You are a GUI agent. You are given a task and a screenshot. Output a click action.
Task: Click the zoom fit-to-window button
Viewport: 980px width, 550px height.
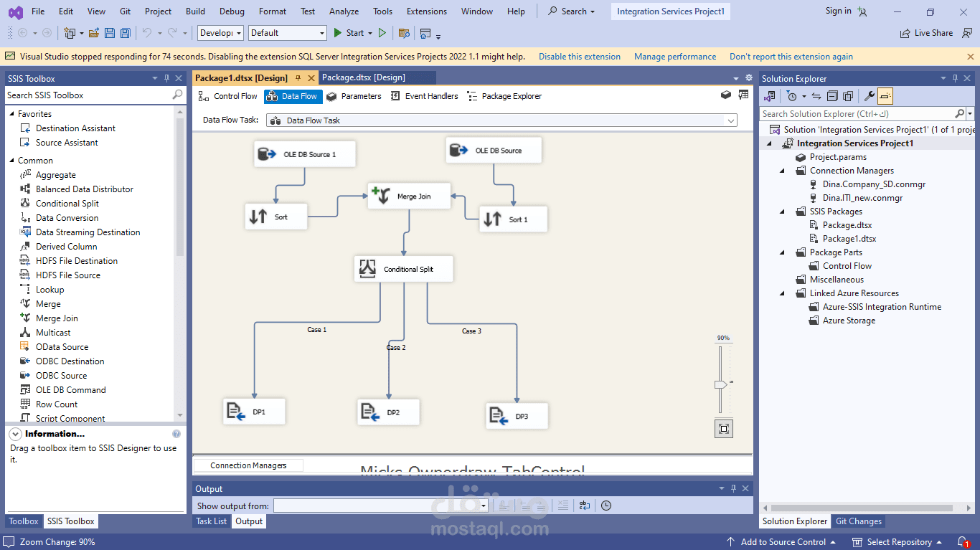(724, 429)
